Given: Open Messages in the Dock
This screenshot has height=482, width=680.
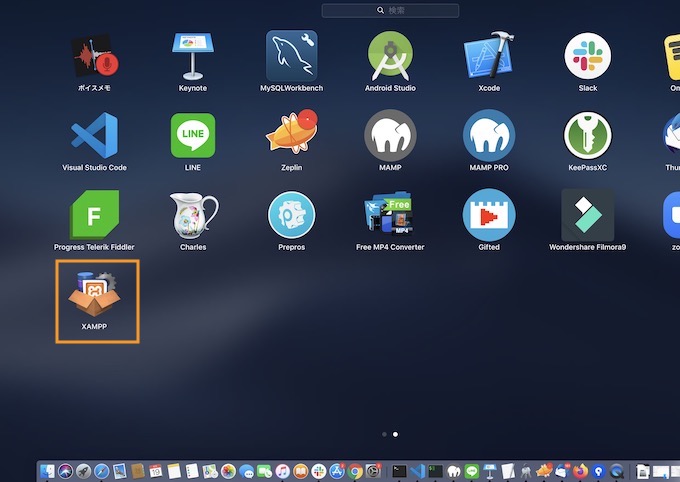Looking at the screenshot, I should coord(246,472).
